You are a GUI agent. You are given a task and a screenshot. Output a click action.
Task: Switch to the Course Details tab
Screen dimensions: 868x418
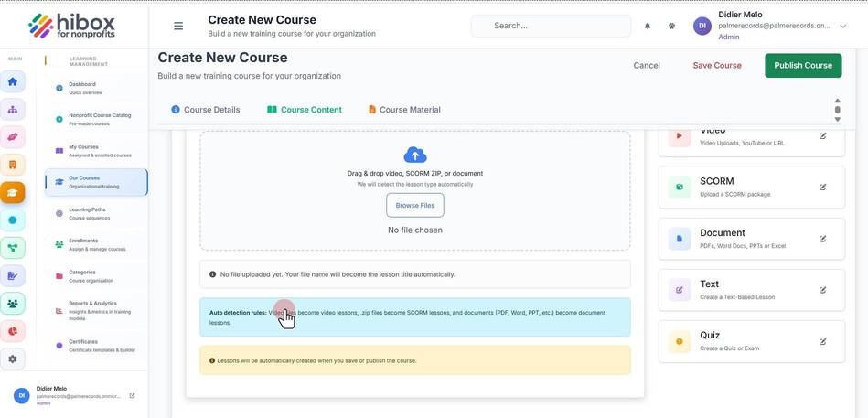coord(206,110)
